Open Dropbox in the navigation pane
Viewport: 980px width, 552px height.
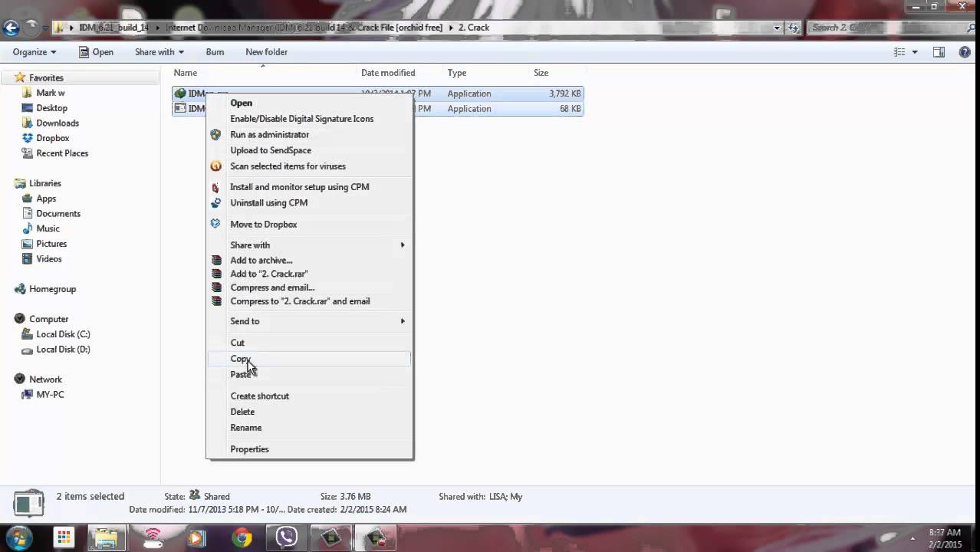point(53,138)
